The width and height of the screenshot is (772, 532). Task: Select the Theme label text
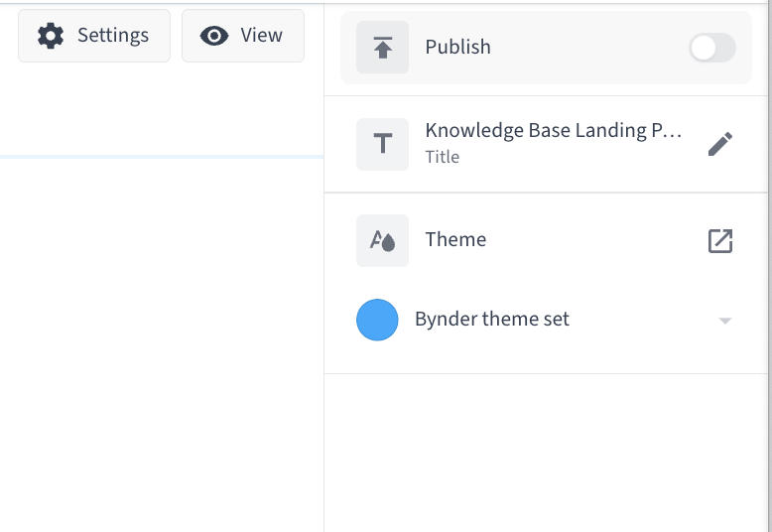coord(455,239)
